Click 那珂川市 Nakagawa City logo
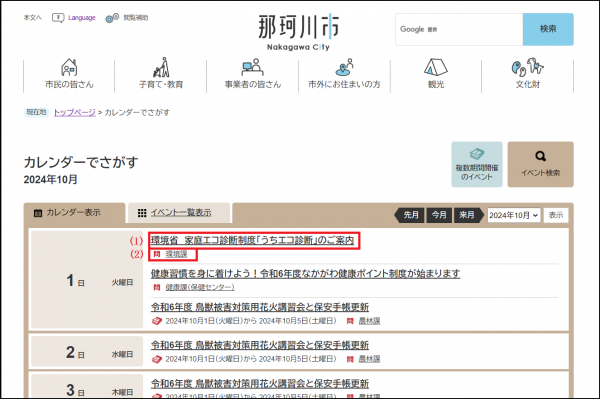Screen dimensions: 600x399 click(298, 32)
